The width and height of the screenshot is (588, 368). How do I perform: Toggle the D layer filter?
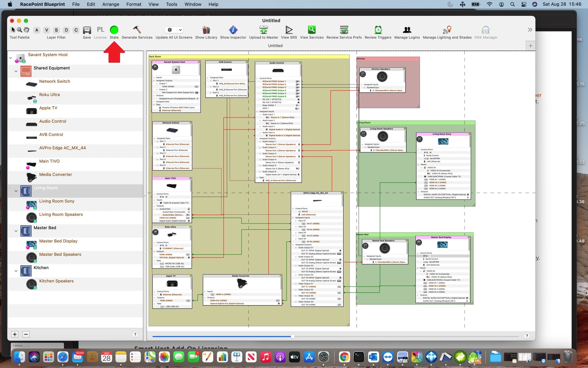(x=66, y=30)
